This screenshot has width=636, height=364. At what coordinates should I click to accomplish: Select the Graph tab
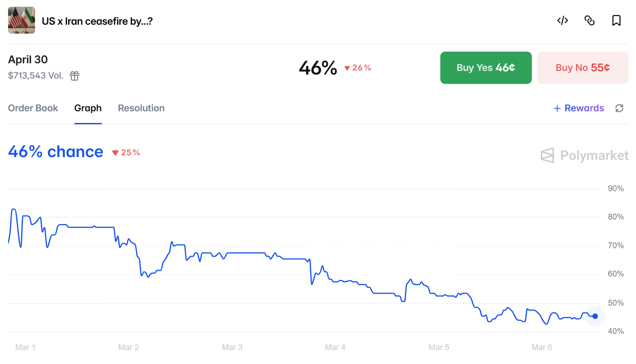(x=88, y=108)
